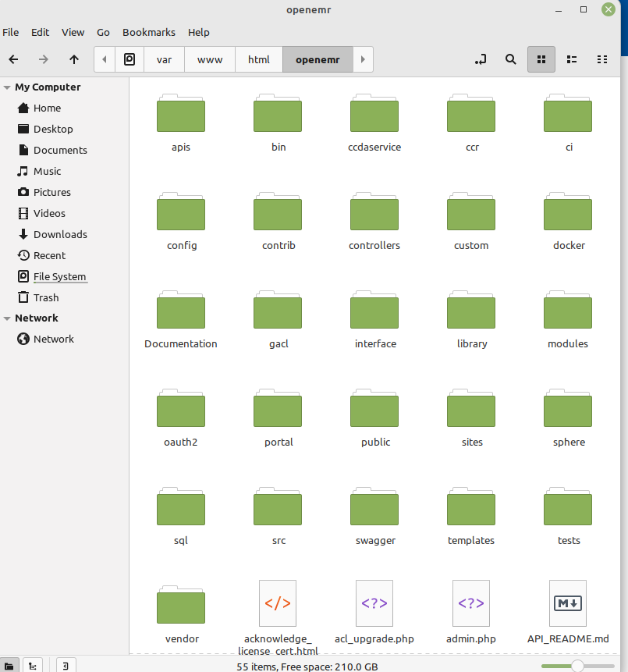Viewport: 628px width, 672px height.
Task: Select the config folder
Action: click(181, 222)
